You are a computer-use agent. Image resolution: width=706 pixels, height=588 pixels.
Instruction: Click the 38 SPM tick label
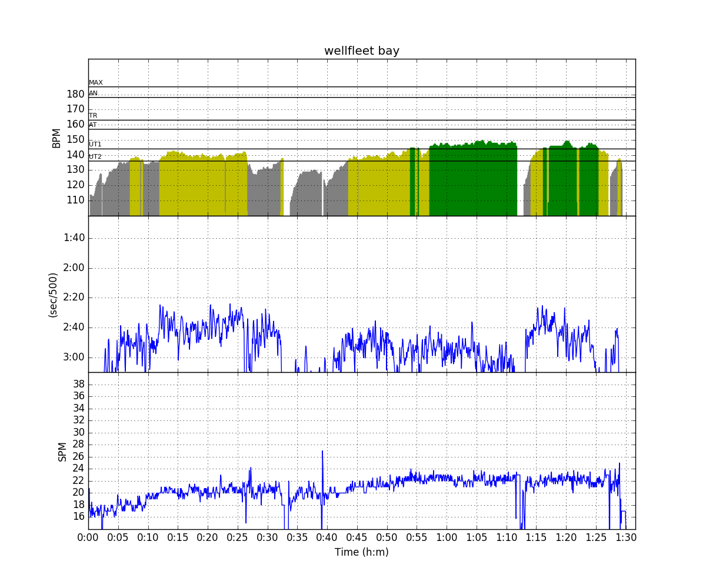78,384
